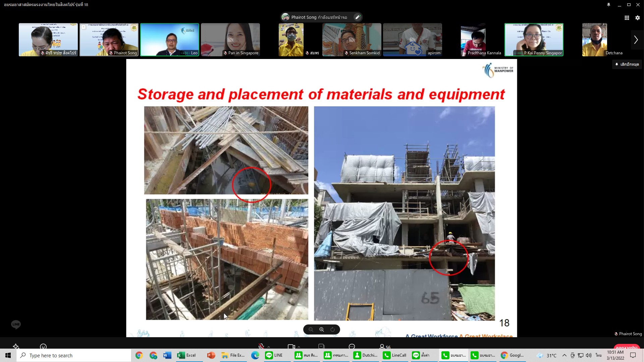Open the LINE chat bubble icon
644x362 pixels.
point(16,324)
